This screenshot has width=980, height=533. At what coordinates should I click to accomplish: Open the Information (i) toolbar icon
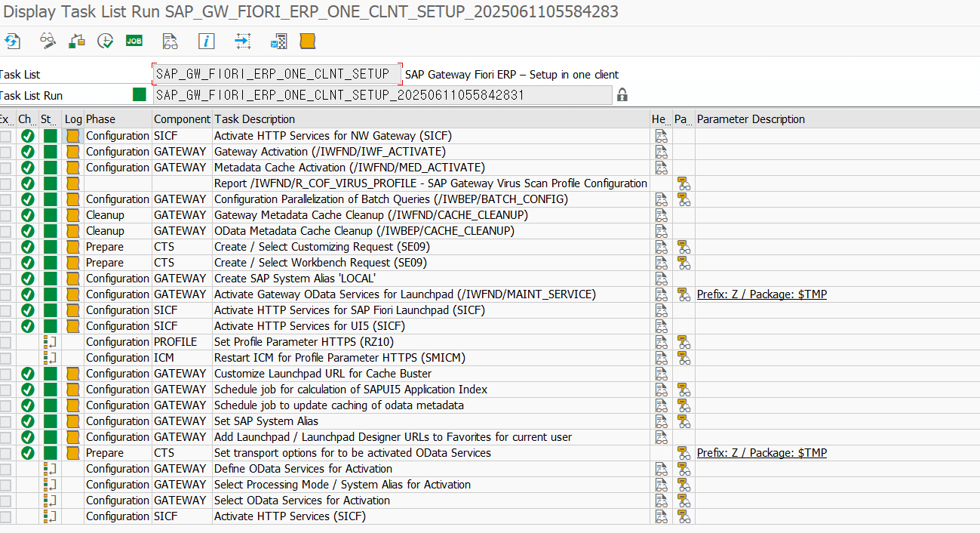[206, 42]
